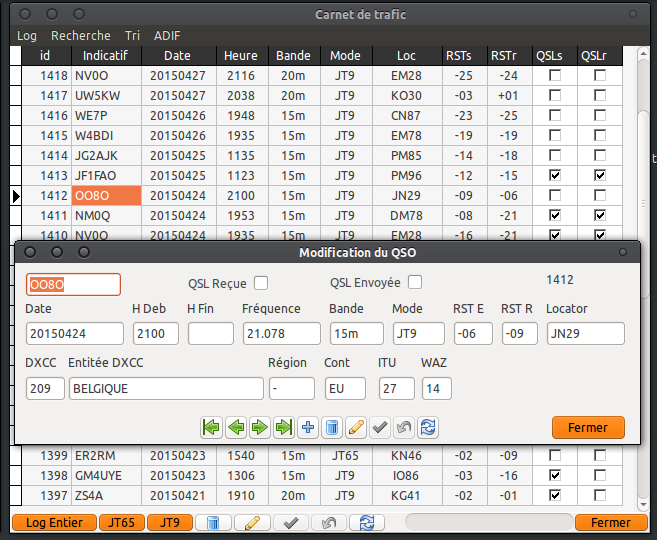This screenshot has height=540, width=657.
Task: Tick the QSL Envoyée checkbox
Action: coord(414,282)
